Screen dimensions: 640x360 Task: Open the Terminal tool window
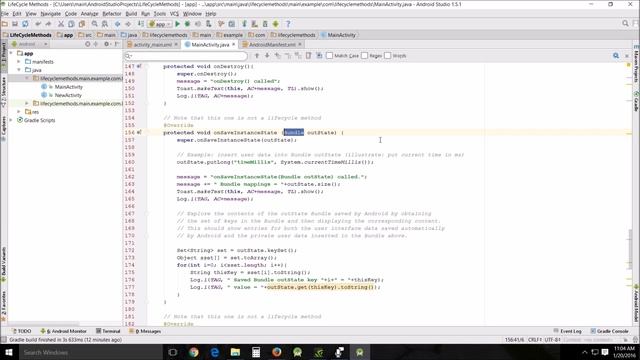coord(108,331)
